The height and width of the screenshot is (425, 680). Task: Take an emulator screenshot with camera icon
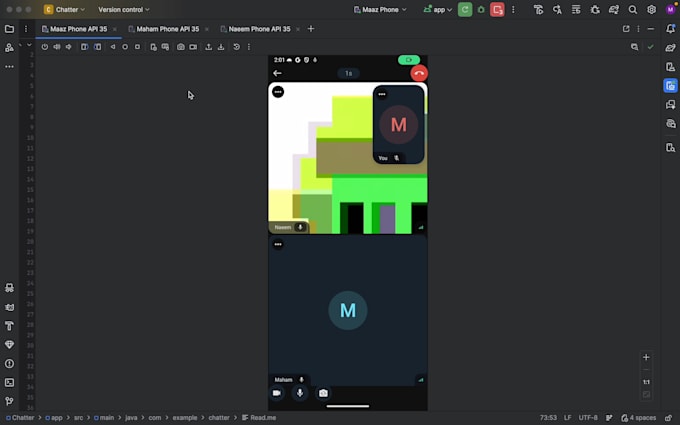180,47
